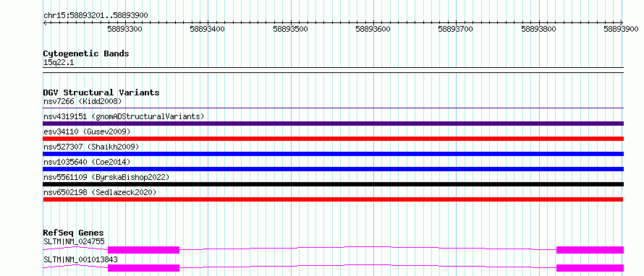Click the SLTM|NM_024755 gene label
This screenshot has height=276, width=644.
(x=74, y=241)
